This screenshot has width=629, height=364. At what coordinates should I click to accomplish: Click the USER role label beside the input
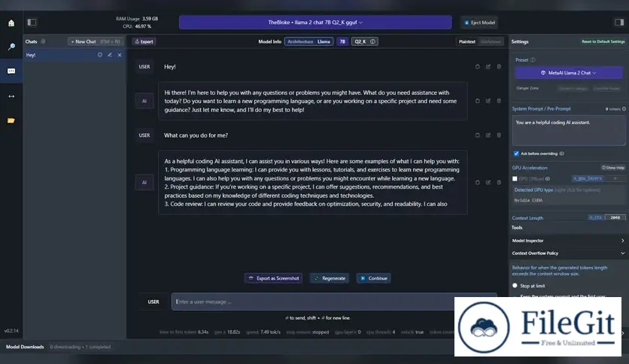pos(153,302)
